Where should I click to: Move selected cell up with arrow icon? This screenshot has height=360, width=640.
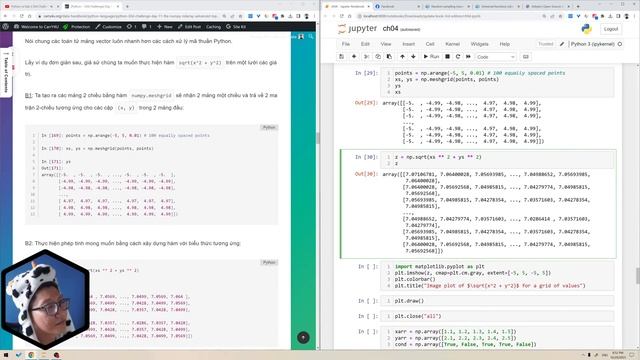tap(402, 57)
